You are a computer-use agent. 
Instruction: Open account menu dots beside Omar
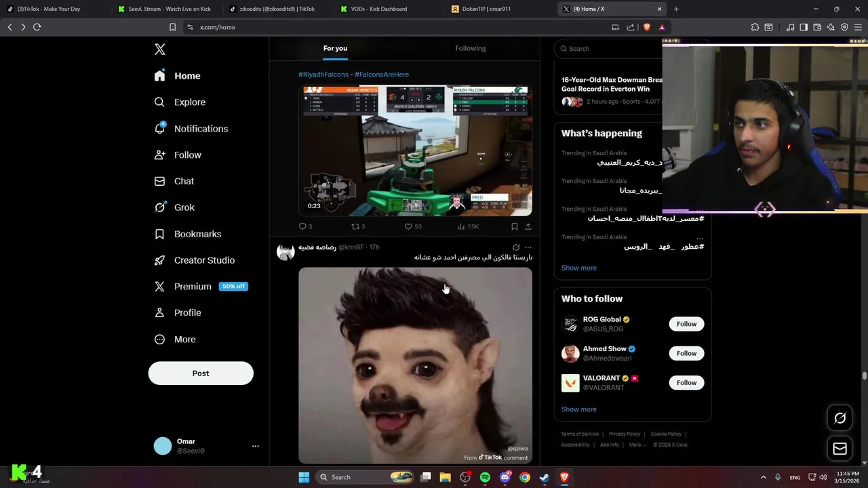pos(256,446)
